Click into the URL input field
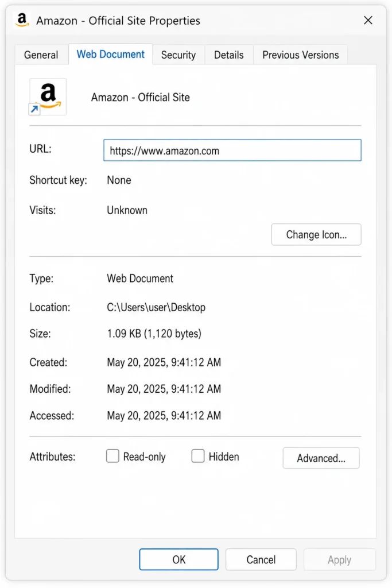392x588 pixels. (x=232, y=150)
